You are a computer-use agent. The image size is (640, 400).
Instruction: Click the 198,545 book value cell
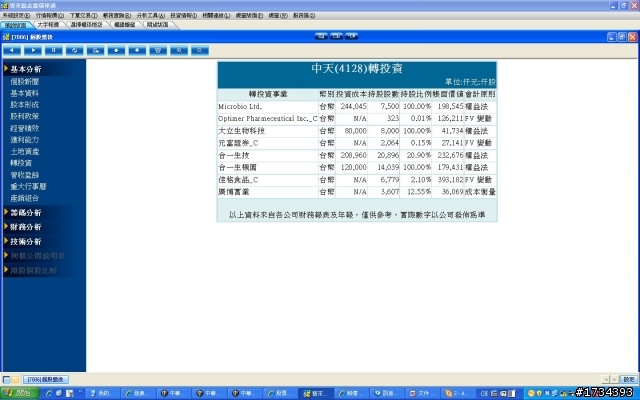(x=450, y=107)
